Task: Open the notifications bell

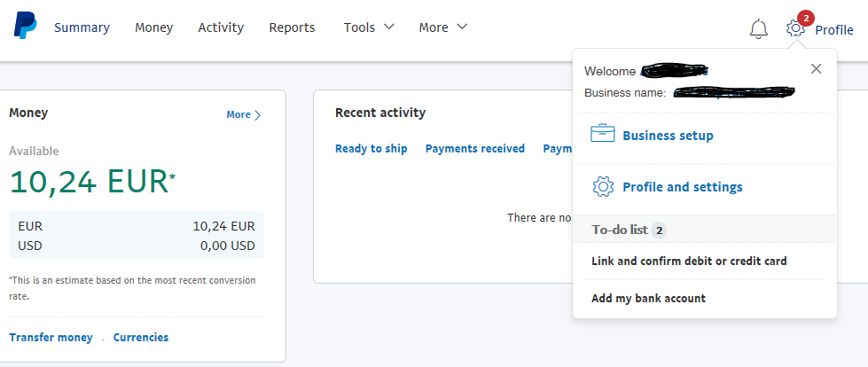Action: click(x=758, y=28)
